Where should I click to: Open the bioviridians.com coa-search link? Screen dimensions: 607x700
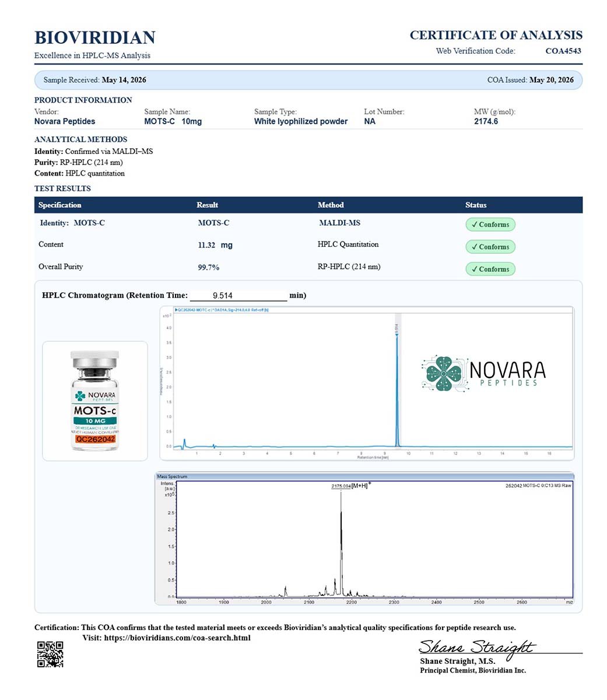(x=177, y=638)
